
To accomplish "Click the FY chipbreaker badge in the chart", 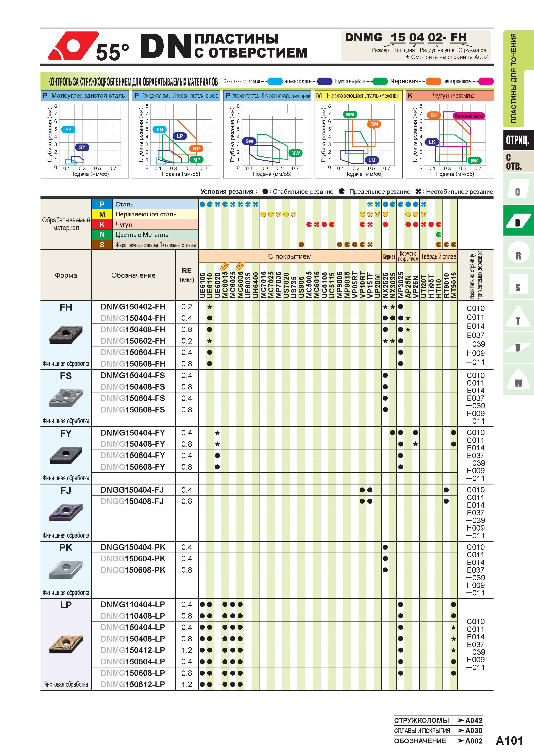I will (x=68, y=129).
